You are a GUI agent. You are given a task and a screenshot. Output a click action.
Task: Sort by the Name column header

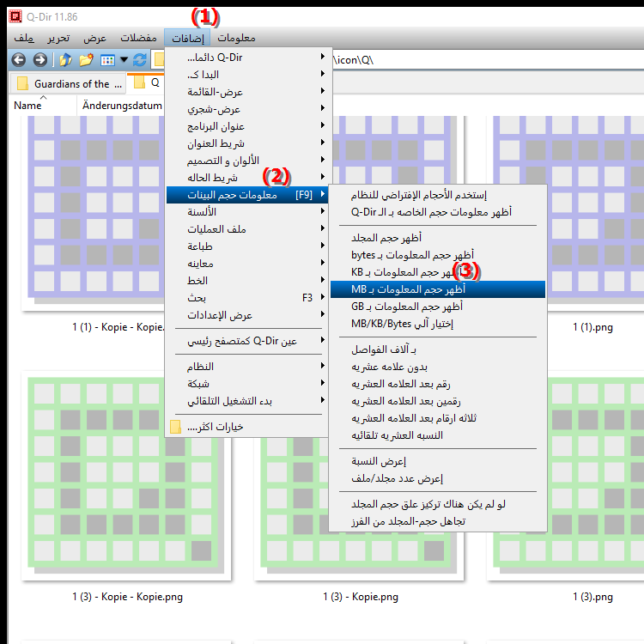point(27,106)
